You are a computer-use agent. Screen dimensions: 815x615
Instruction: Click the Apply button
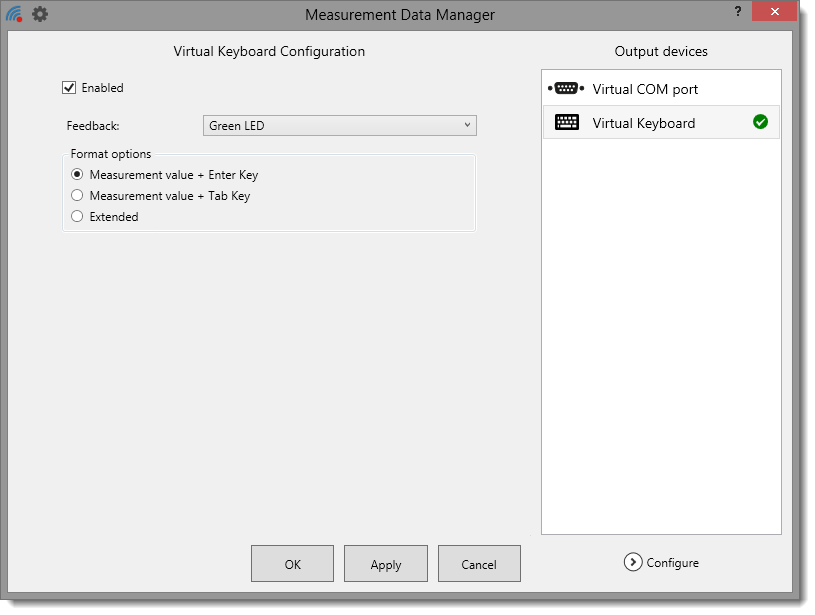tap(386, 564)
